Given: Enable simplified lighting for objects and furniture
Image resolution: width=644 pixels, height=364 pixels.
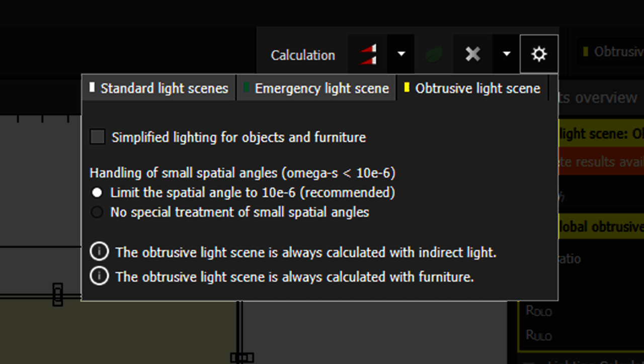Looking at the screenshot, I should 98,137.
